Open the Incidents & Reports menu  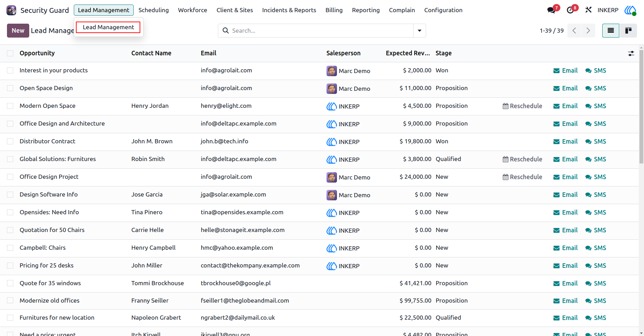tap(289, 10)
